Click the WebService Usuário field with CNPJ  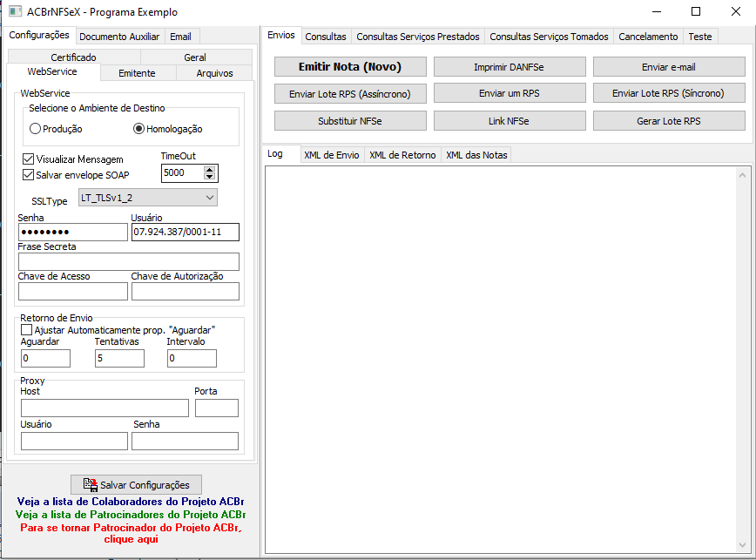186,232
